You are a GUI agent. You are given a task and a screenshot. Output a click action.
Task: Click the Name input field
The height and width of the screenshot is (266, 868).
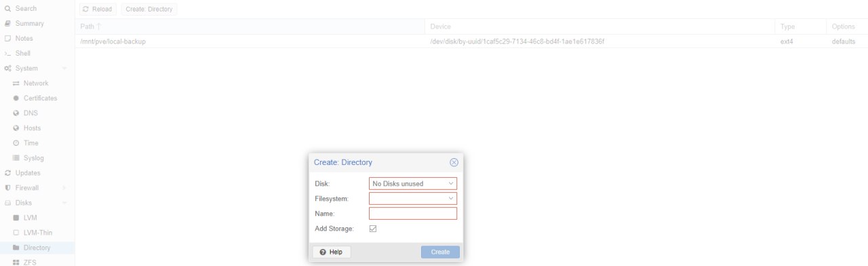pyautogui.click(x=413, y=213)
